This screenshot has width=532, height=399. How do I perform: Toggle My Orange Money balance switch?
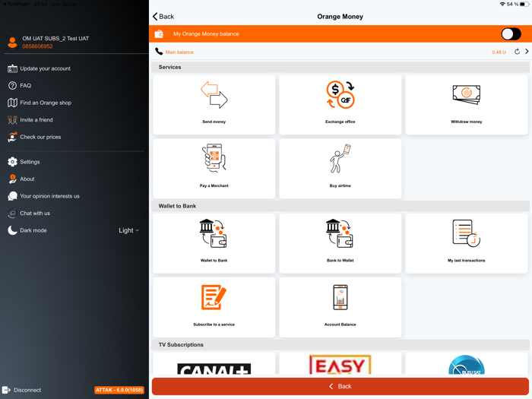[x=511, y=34]
